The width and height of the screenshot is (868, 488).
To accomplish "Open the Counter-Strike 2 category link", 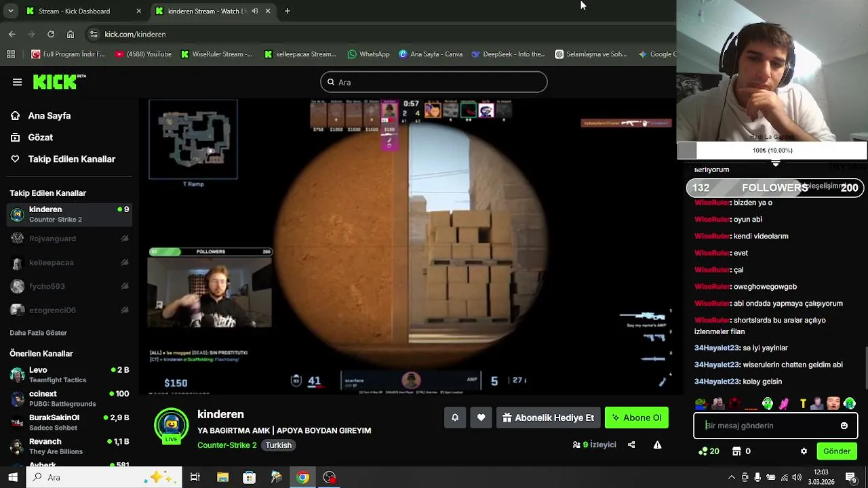I will [x=226, y=445].
